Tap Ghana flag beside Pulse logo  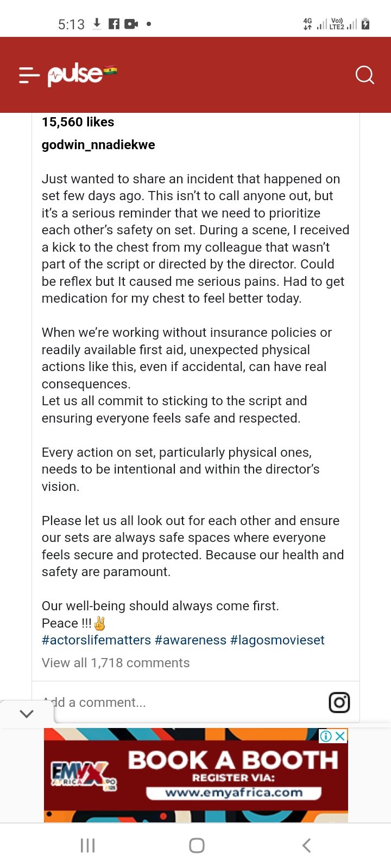tap(110, 70)
